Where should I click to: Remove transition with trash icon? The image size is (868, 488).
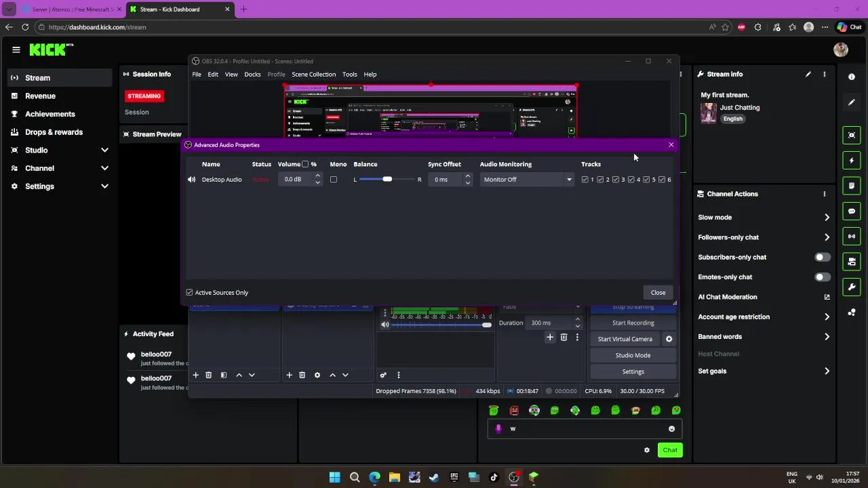(x=564, y=337)
